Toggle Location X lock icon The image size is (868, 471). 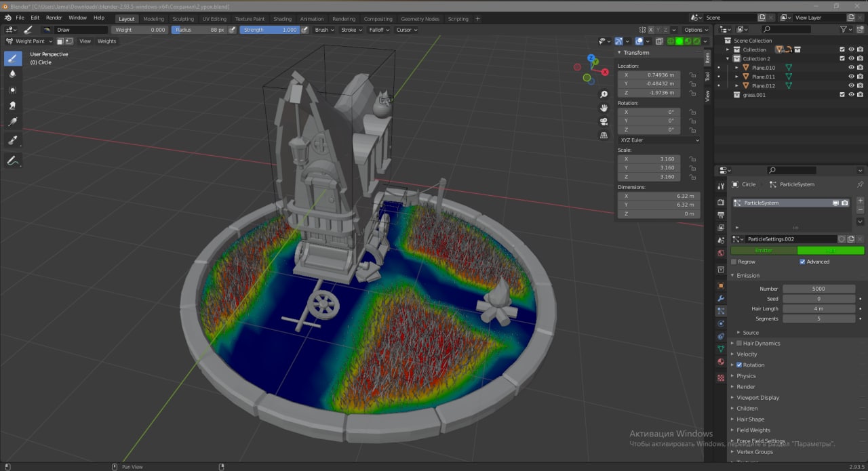pyautogui.click(x=692, y=75)
